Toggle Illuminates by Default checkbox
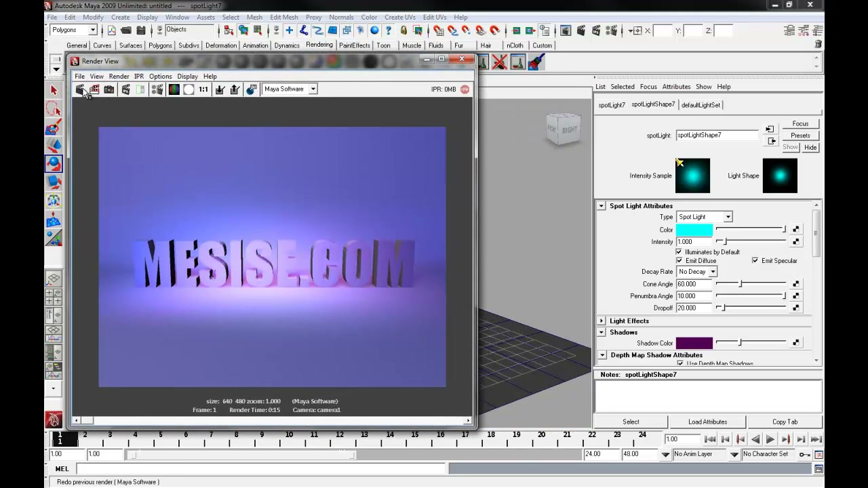Image resolution: width=868 pixels, height=488 pixels. coord(679,252)
